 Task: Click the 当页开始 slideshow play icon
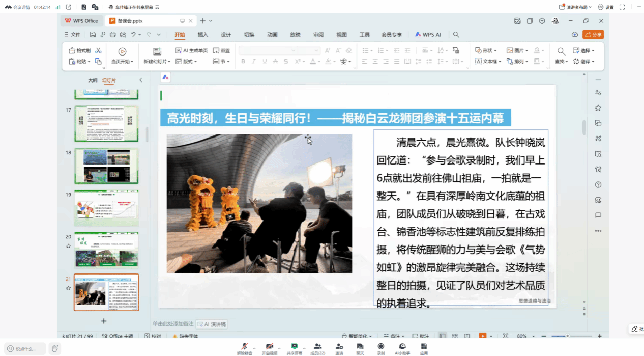(122, 51)
